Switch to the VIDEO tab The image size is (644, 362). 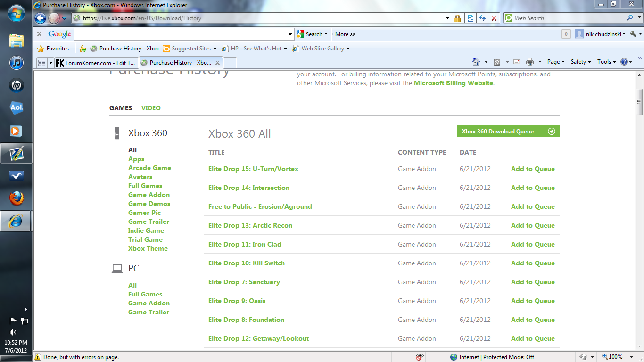pos(151,108)
